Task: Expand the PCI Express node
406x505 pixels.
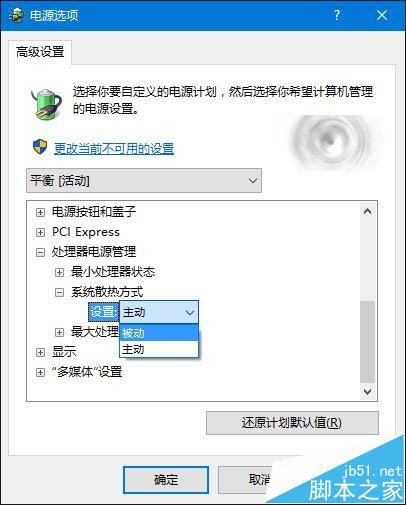Action: [x=40, y=232]
